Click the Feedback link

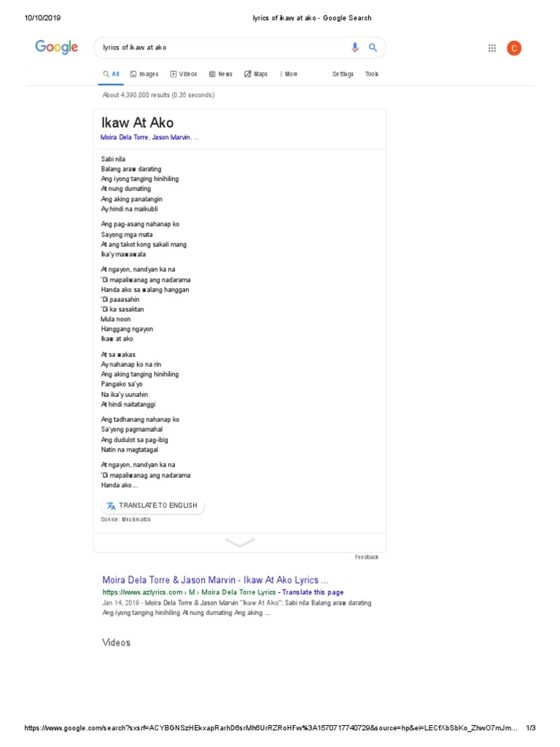367,557
